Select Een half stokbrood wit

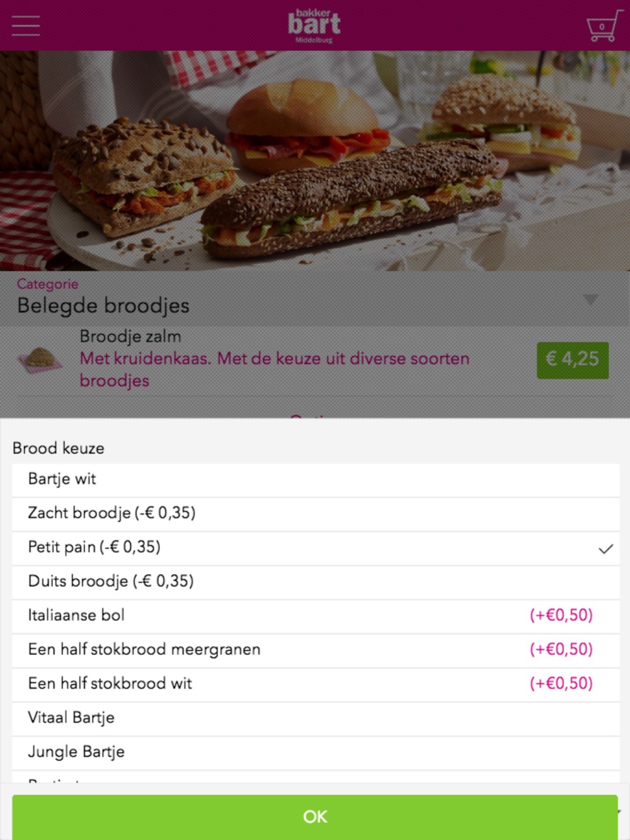[x=316, y=683]
